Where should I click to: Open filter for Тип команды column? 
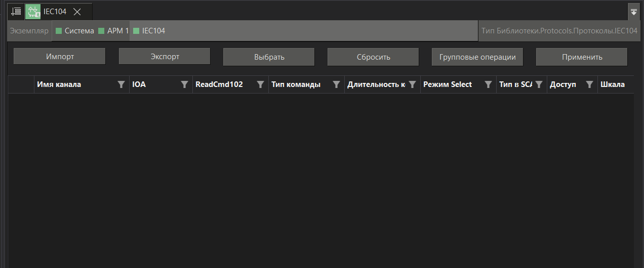[336, 84]
